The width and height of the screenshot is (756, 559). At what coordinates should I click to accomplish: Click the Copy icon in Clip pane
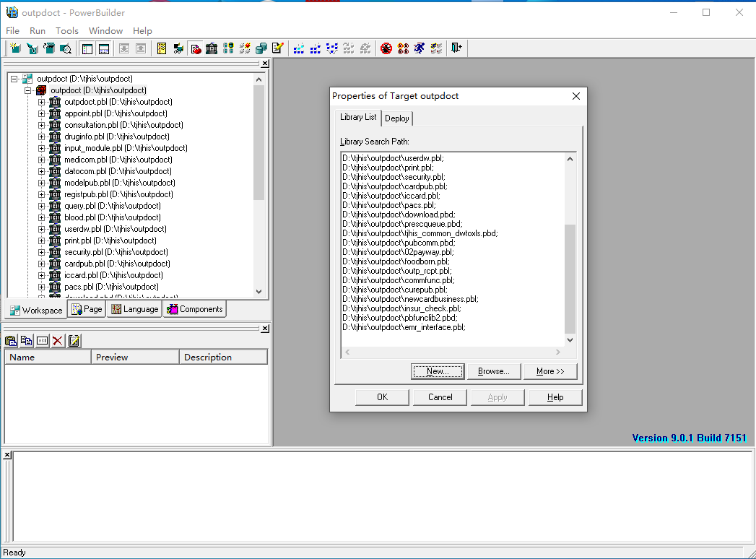(27, 341)
